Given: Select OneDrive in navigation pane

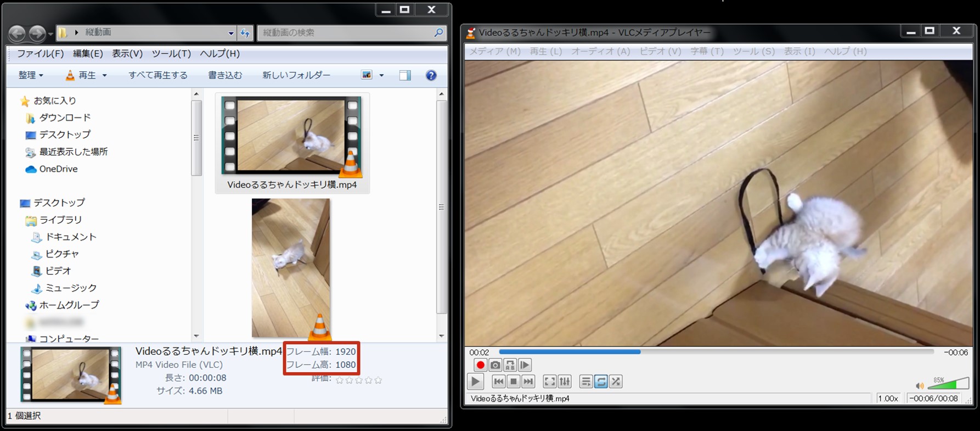Looking at the screenshot, I should [x=52, y=169].
